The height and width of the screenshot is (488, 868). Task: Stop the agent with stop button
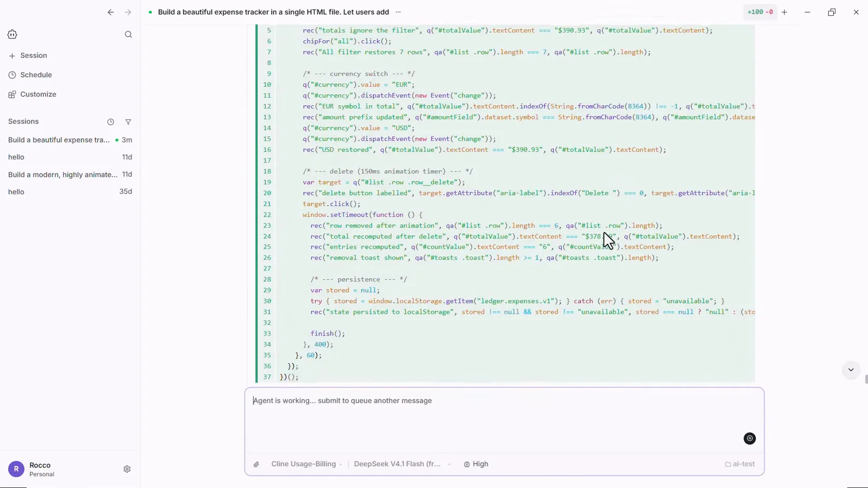750,439
